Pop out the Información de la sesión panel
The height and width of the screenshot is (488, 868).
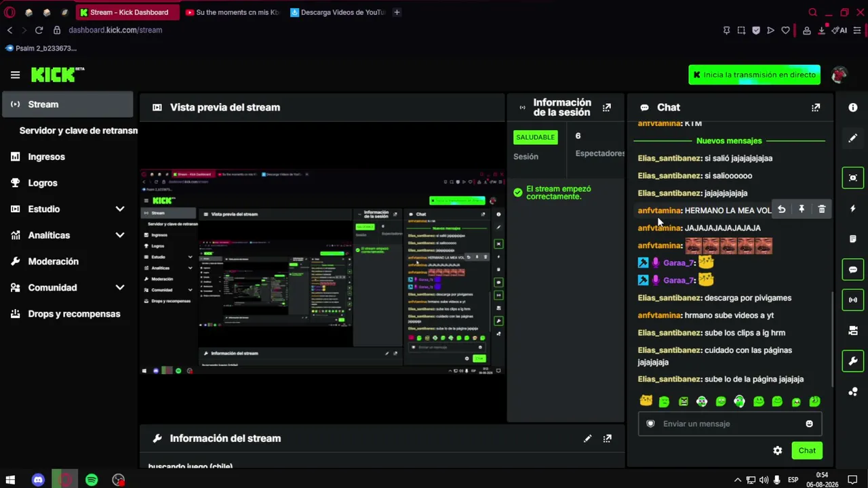click(x=607, y=107)
